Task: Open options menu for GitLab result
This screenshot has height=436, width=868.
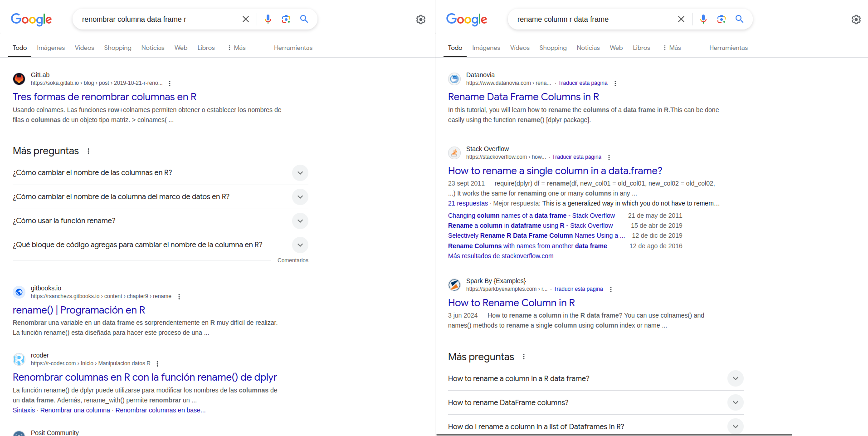Action: click(x=170, y=83)
